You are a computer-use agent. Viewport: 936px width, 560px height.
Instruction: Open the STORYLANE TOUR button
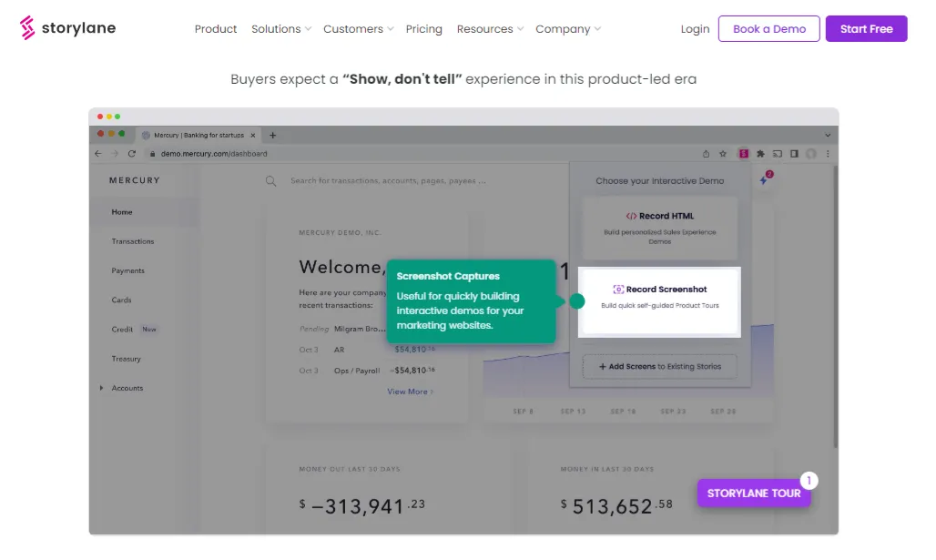click(754, 494)
